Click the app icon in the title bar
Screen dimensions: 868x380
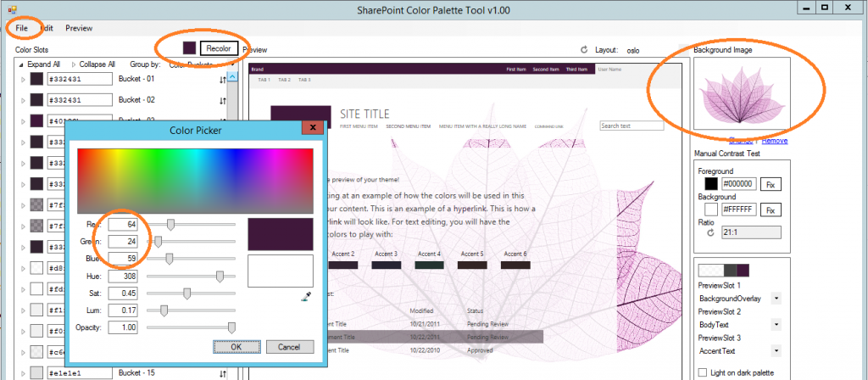(x=12, y=10)
